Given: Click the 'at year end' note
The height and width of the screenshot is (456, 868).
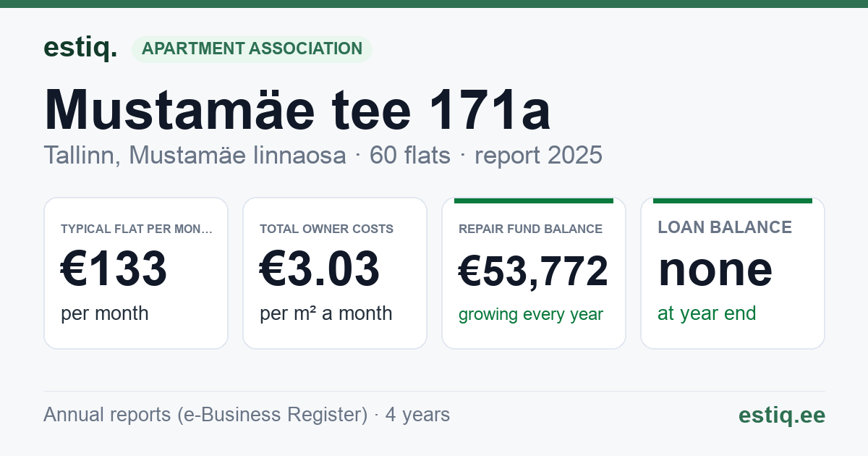Looking at the screenshot, I should 707,313.
